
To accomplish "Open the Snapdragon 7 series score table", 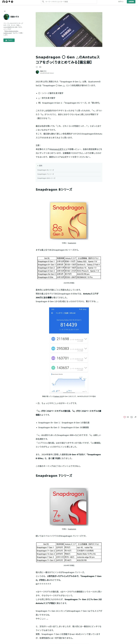I will 69,552.
